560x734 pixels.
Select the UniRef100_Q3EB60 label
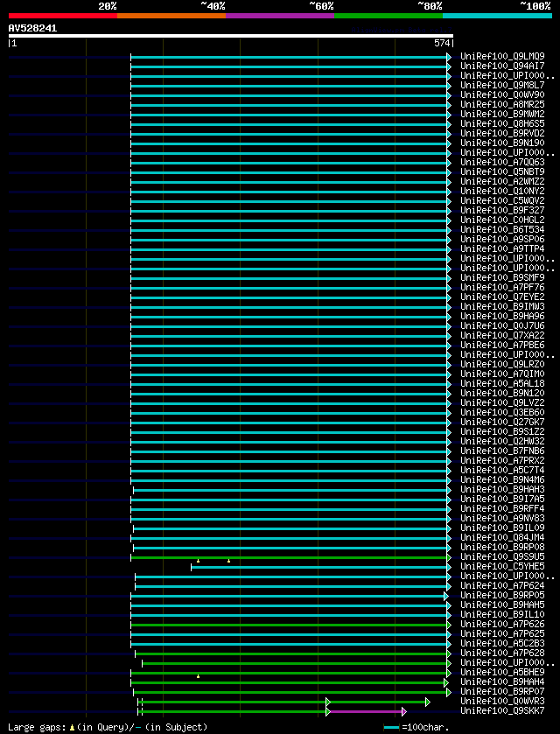point(502,412)
